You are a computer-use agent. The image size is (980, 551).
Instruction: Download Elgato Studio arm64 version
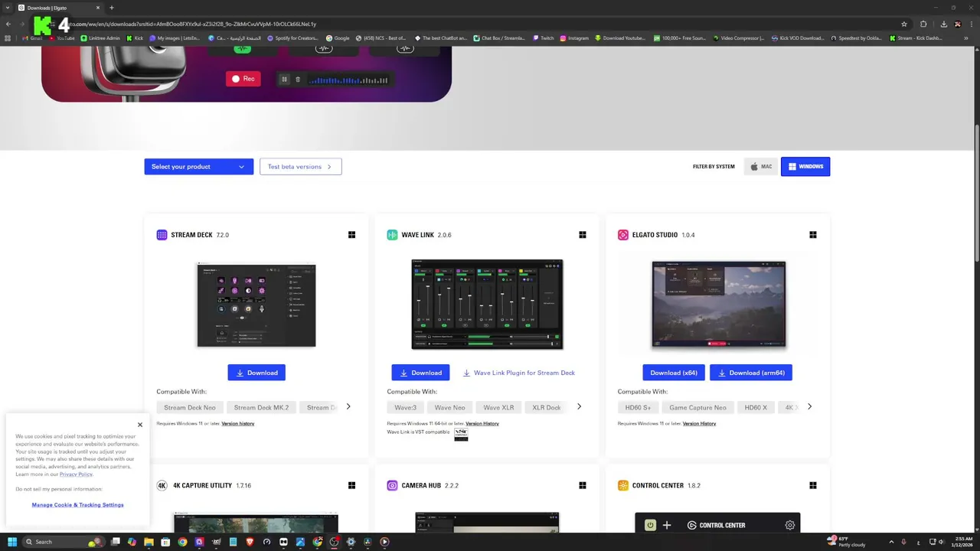coord(751,373)
